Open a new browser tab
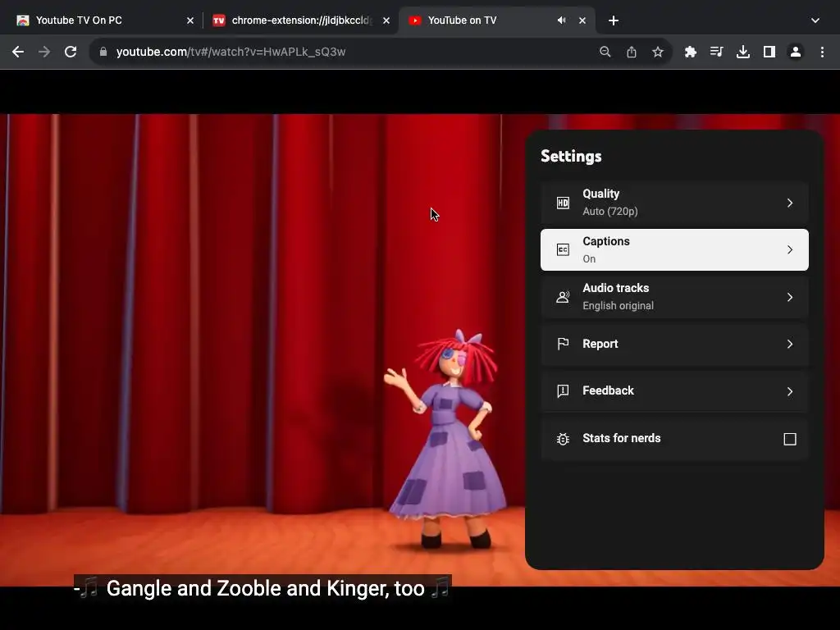 pyautogui.click(x=614, y=21)
